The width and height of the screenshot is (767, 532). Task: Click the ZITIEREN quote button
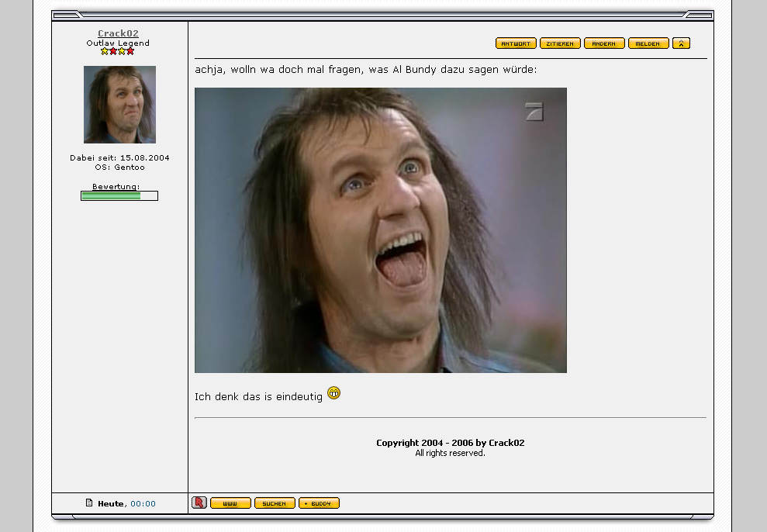click(560, 43)
